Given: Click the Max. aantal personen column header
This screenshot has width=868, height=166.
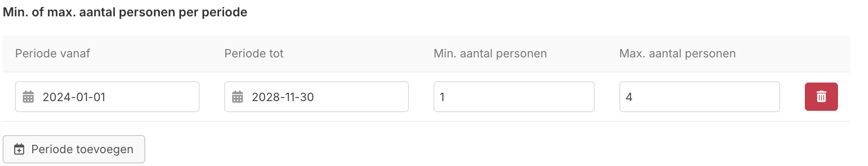Looking at the screenshot, I should pos(677,54).
